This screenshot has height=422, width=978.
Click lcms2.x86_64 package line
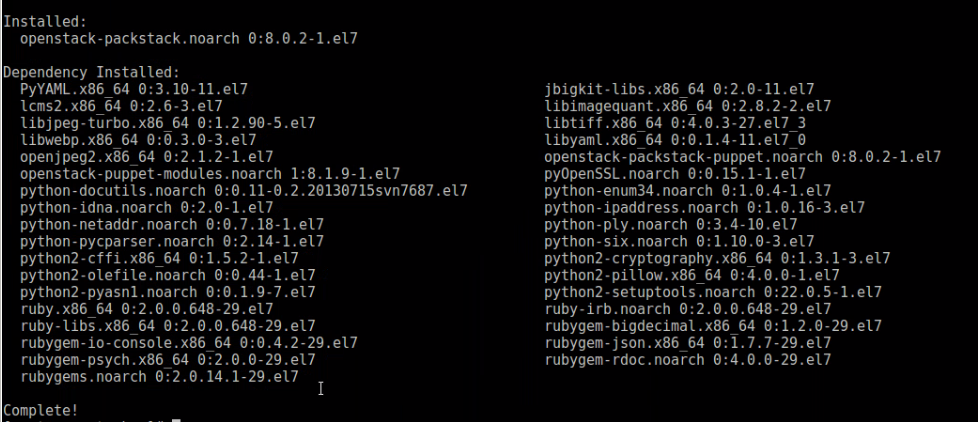(x=121, y=107)
